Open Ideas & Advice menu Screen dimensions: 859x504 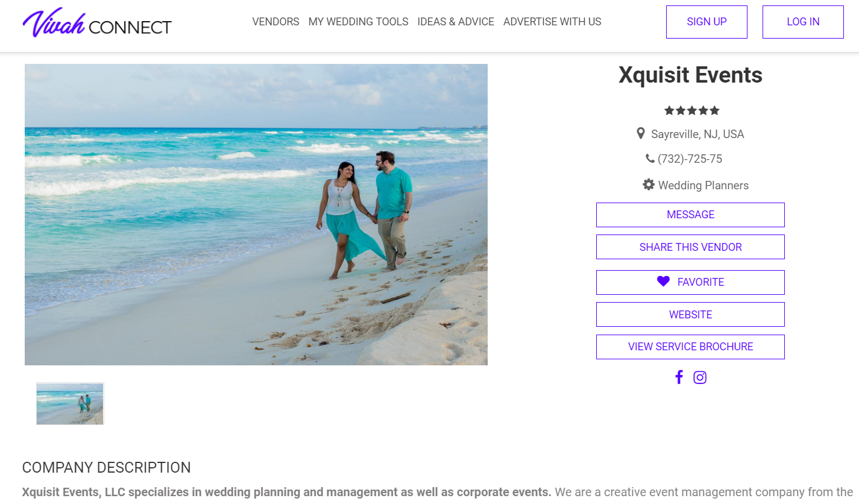456,22
